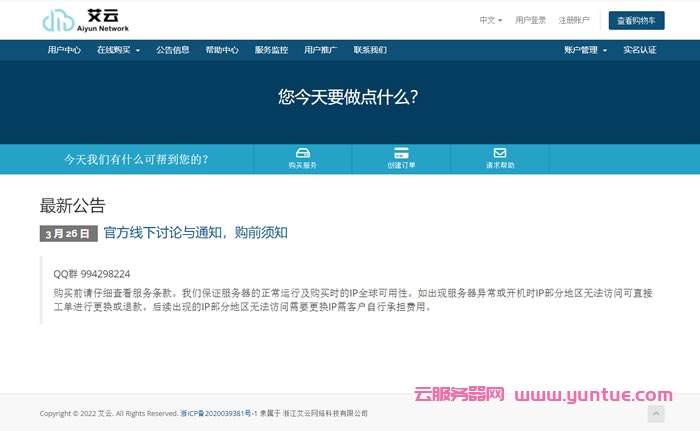The image size is (700, 431).
Task: Expand the 账户管理 dropdown menu
Action: [x=585, y=49]
